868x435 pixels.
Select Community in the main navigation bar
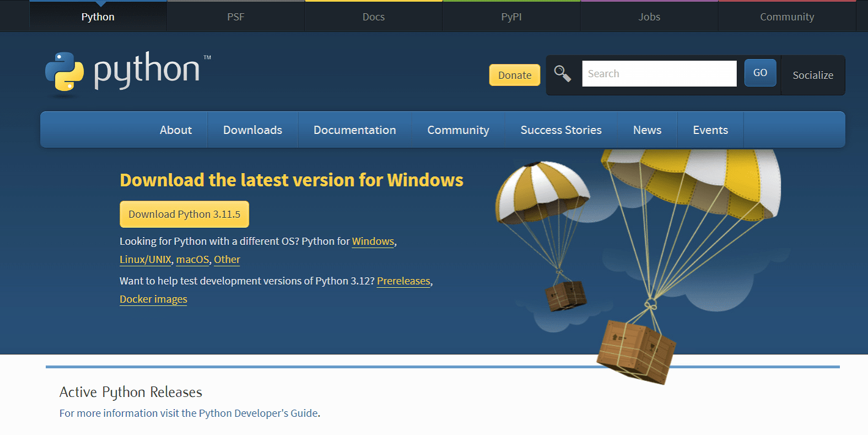458,130
